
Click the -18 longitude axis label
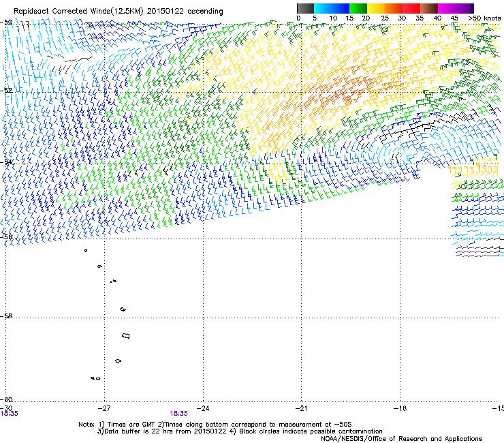[x=400, y=408]
